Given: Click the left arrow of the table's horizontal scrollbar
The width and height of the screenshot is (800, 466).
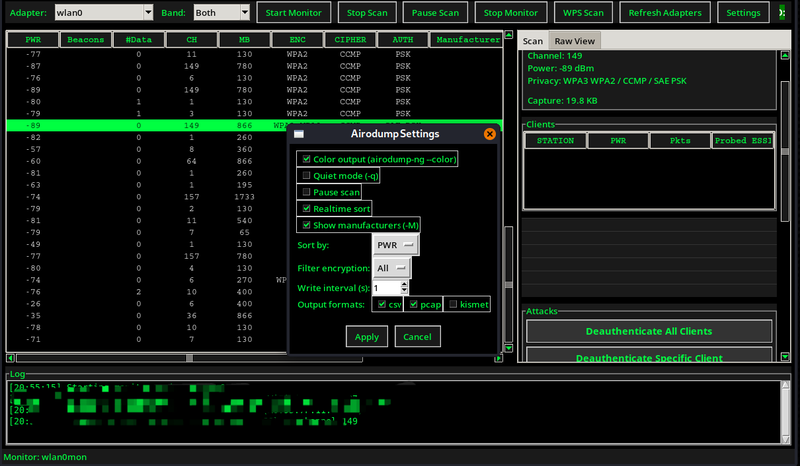Looking at the screenshot, I should pyautogui.click(x=10, y=358).
